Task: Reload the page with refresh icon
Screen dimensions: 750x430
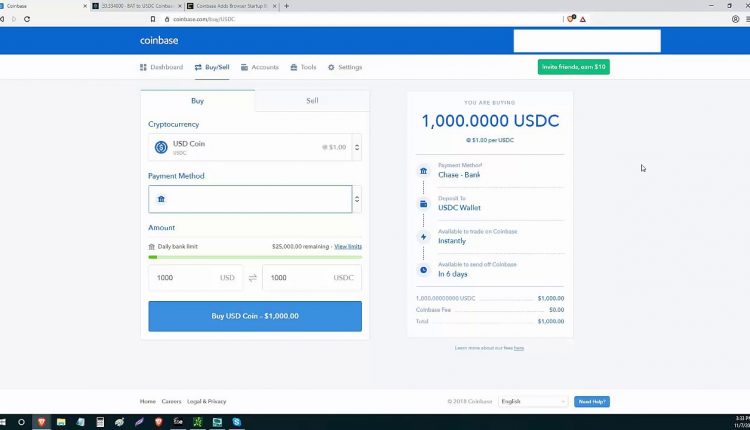Action: (27, 19)
